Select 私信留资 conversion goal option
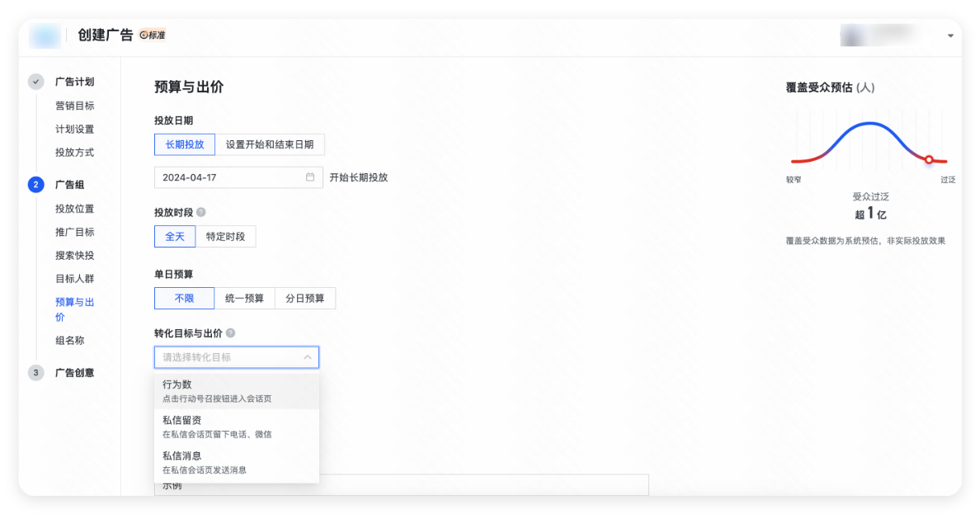The image size is (980, 514). point(236,427)
